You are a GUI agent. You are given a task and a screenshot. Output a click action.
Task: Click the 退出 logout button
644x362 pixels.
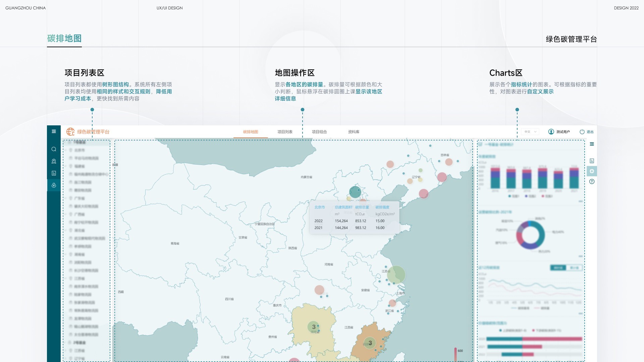click(x=587, y=132)
